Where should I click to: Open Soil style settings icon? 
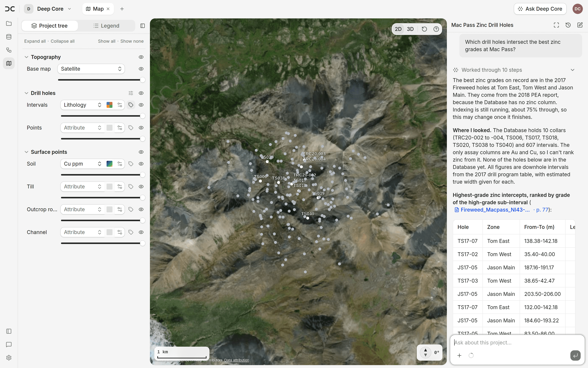click(x=120, y=164)
